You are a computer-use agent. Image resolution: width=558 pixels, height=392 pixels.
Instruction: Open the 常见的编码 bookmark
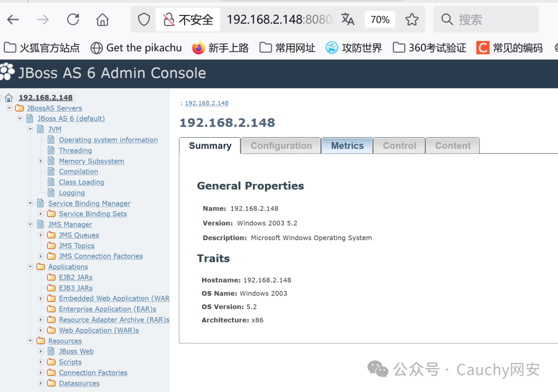tap(509, 48)
